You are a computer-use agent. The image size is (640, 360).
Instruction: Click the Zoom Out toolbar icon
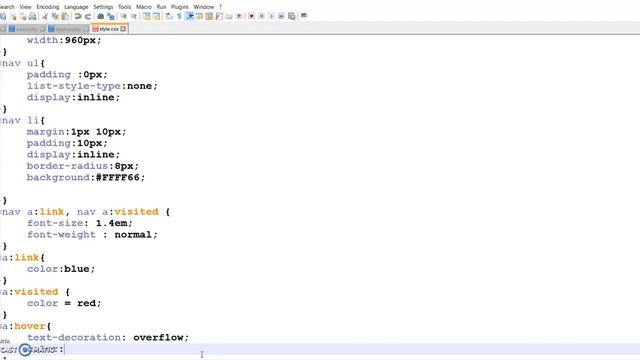click(x=133, y=16)
